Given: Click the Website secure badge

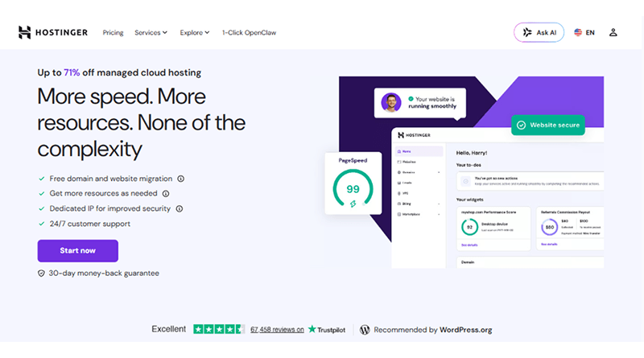Looking at the screenshot, I should coord(548,126).
